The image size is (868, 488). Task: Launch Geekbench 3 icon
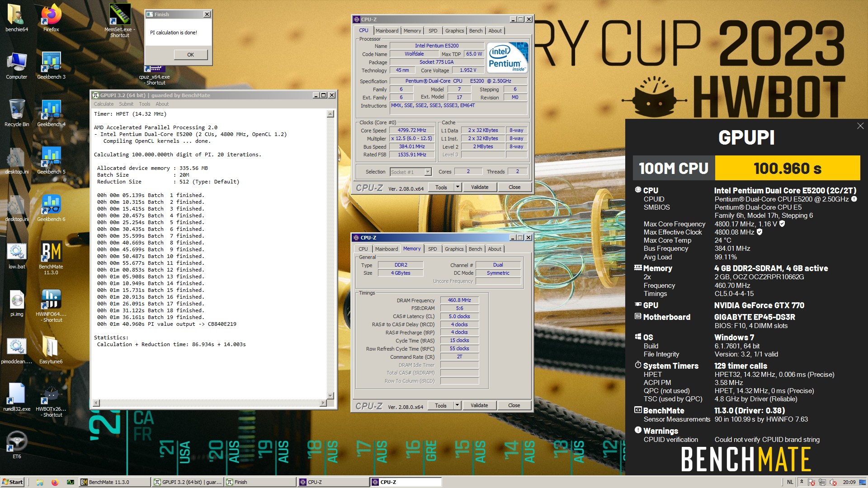point(51,66)
